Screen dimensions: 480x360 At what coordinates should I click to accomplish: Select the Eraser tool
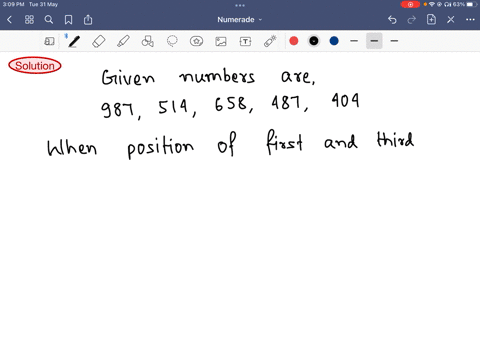point(99,41)
